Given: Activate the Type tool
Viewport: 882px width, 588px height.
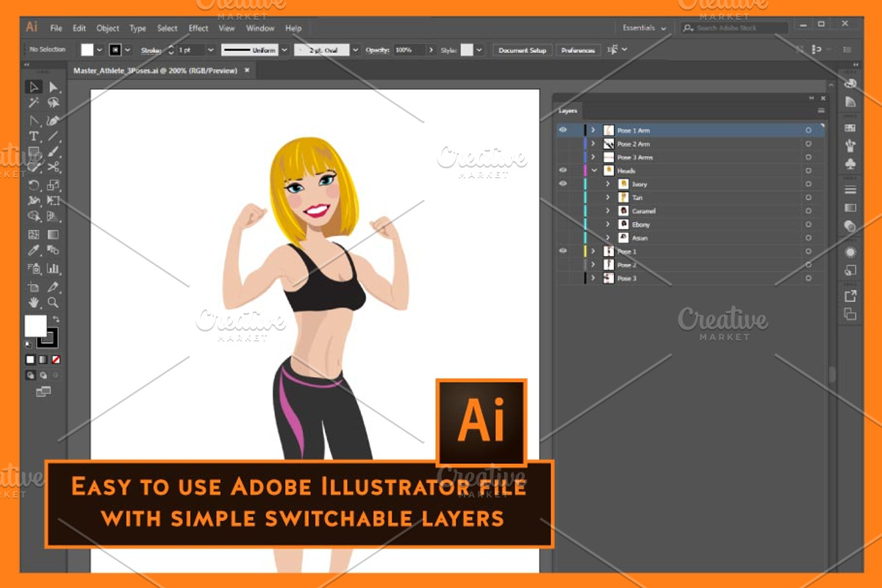Looking at the screenshot, I should tap(34, 136).
